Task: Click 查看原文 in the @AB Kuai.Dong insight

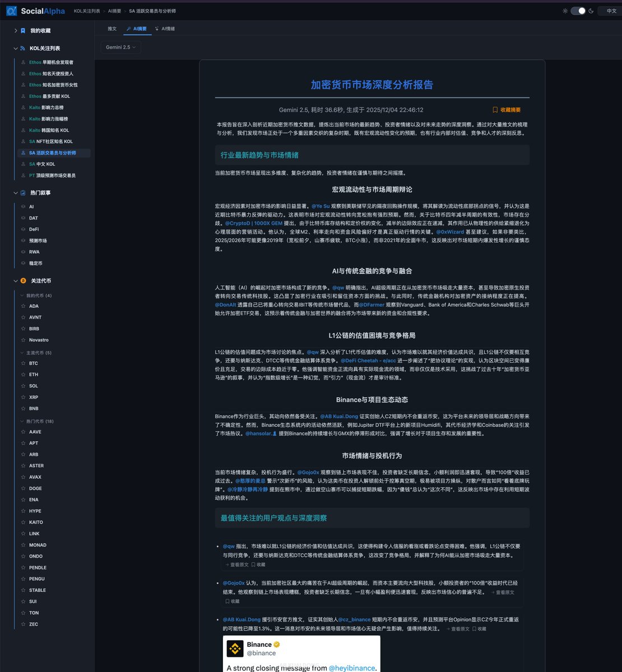Action: (458, 629)
